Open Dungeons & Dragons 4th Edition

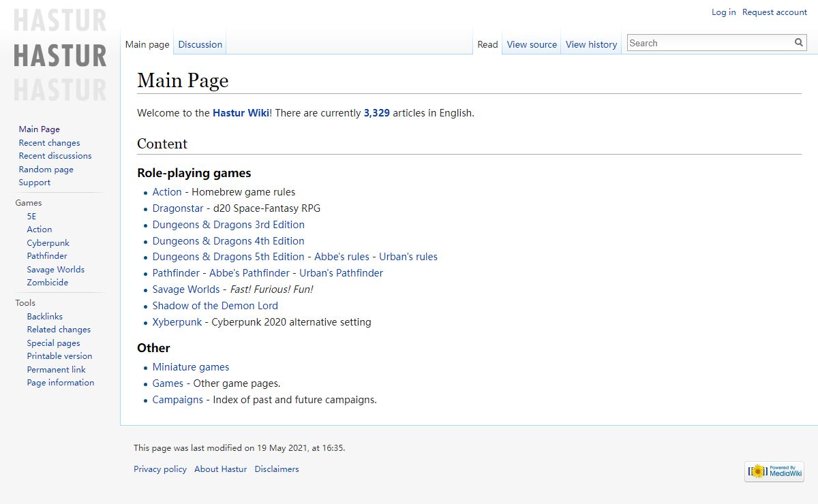pyautogui.click(x=228, y=241)
